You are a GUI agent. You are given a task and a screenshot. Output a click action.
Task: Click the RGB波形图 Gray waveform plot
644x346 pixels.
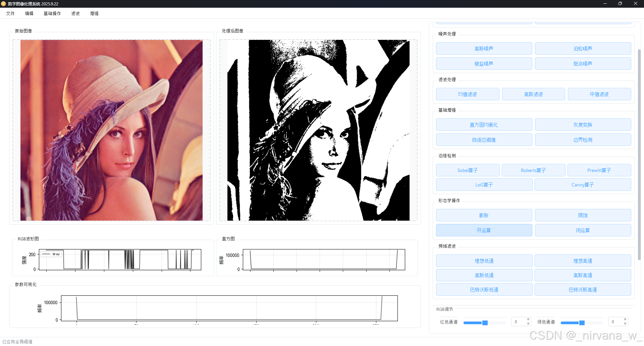click(x=120, y=259)
